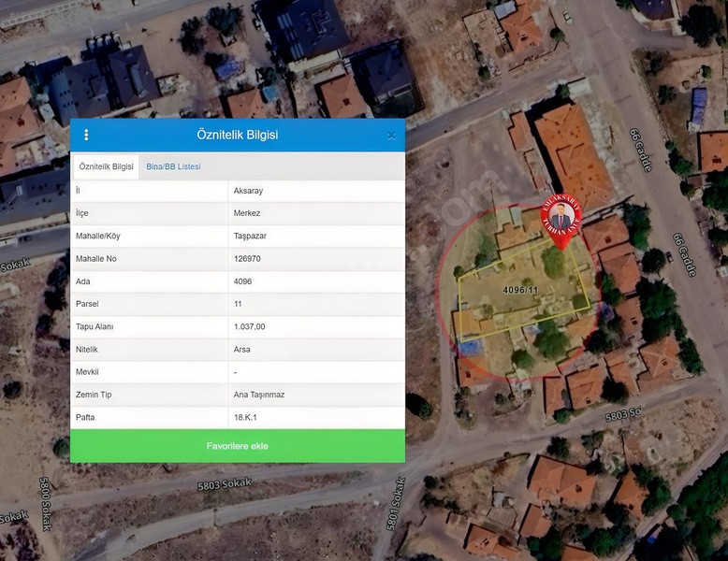Select the Zemin Tip value Ana Taşınmaz
Screen dimensions: 728x561
259,395
